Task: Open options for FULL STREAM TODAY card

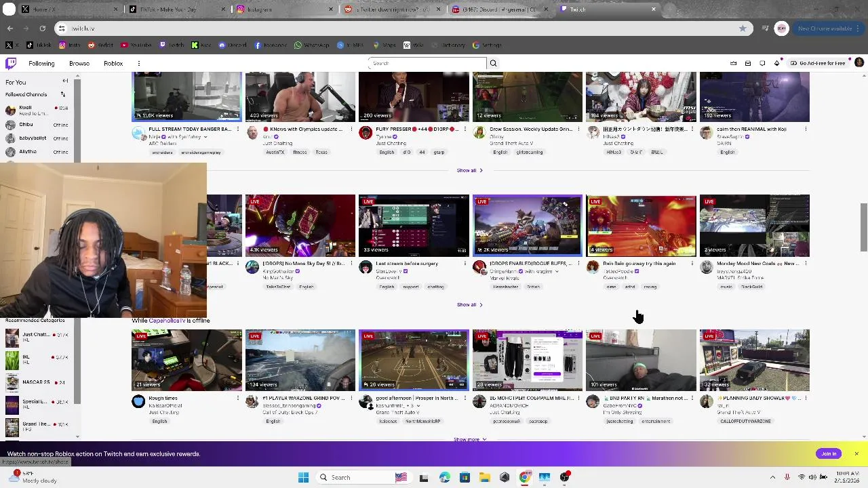Action: [x=238, y=129]
